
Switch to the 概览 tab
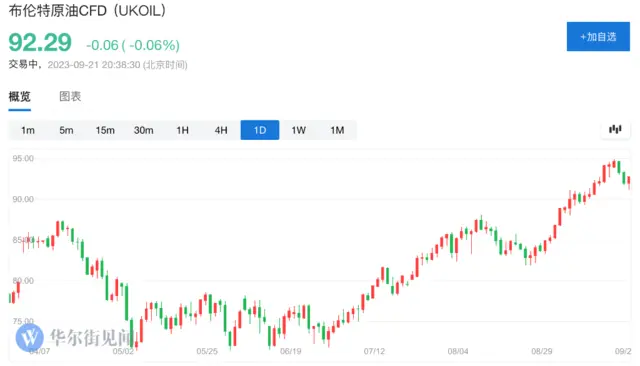tap(20, 97)
